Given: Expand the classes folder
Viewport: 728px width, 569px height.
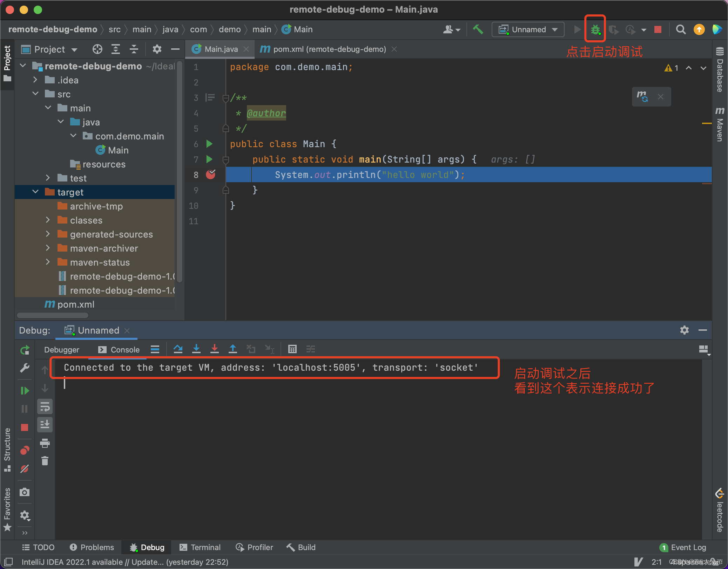Looking at the screenshot, I should pos(48,220).
